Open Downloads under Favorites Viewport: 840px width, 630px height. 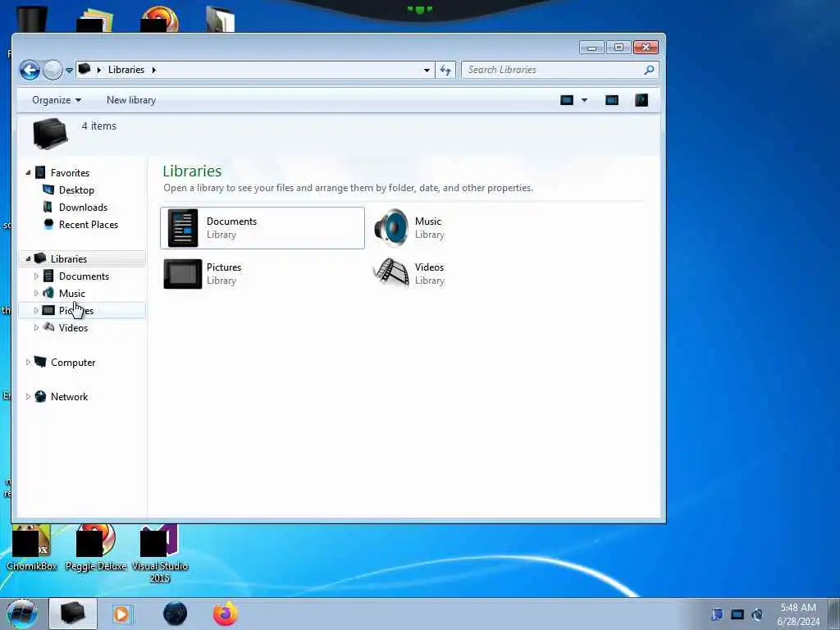point(83,208)
